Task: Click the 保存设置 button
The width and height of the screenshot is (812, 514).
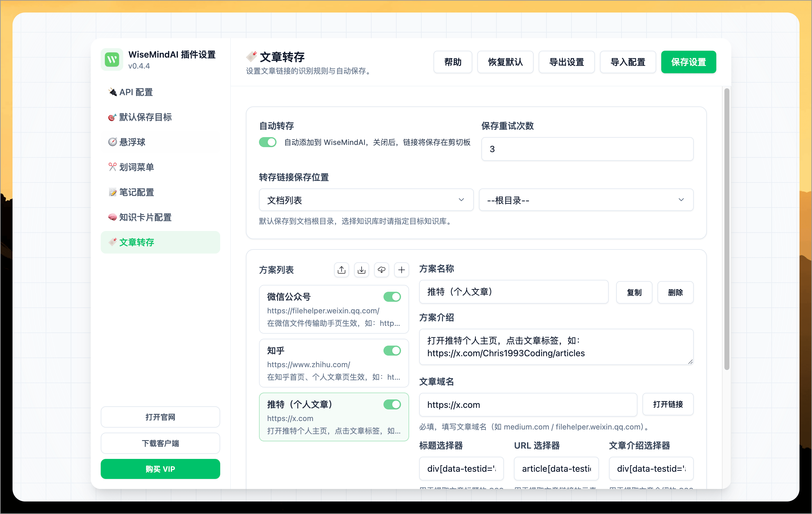Action: coord(688,62)
